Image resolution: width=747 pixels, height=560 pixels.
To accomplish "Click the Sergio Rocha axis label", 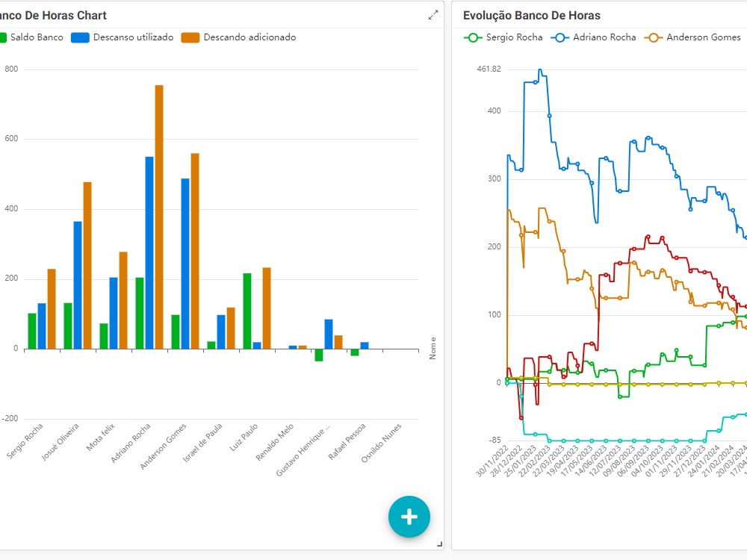I will tap(25, 441).
